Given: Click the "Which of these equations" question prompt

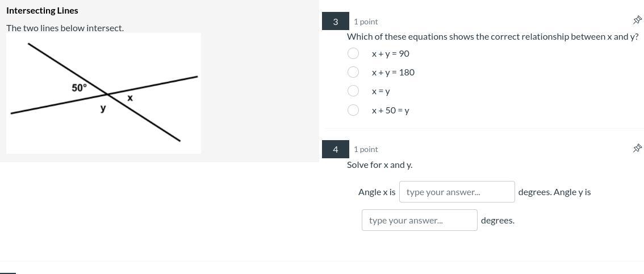Looking at the screenshot, I should tap(492, 36).
